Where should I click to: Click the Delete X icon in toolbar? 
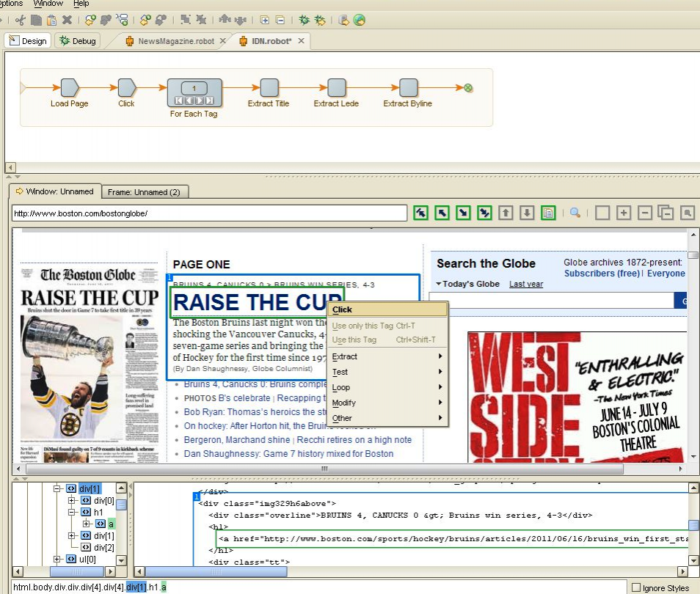pos(67,20)
